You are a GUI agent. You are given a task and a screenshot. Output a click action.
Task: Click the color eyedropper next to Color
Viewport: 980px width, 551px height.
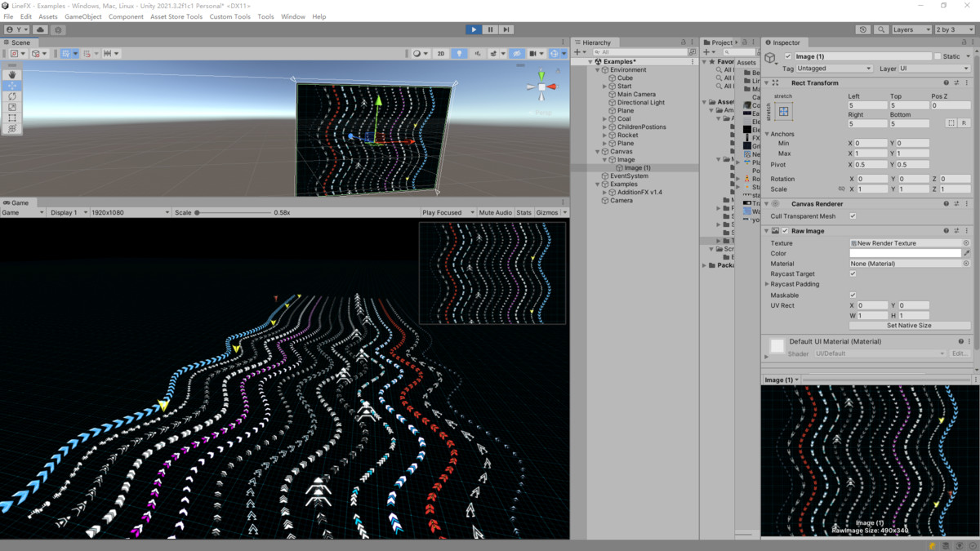coord(967,253)
